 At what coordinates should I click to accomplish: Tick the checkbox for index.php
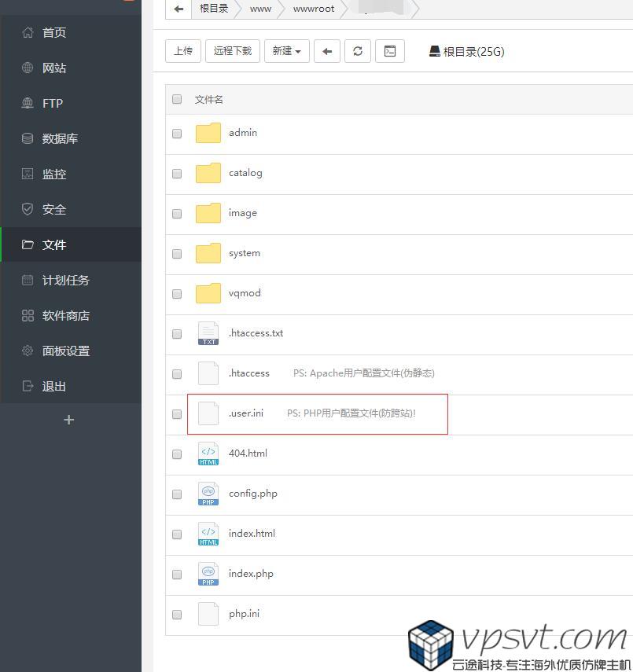pyautogui.click(x=177, y=575)
